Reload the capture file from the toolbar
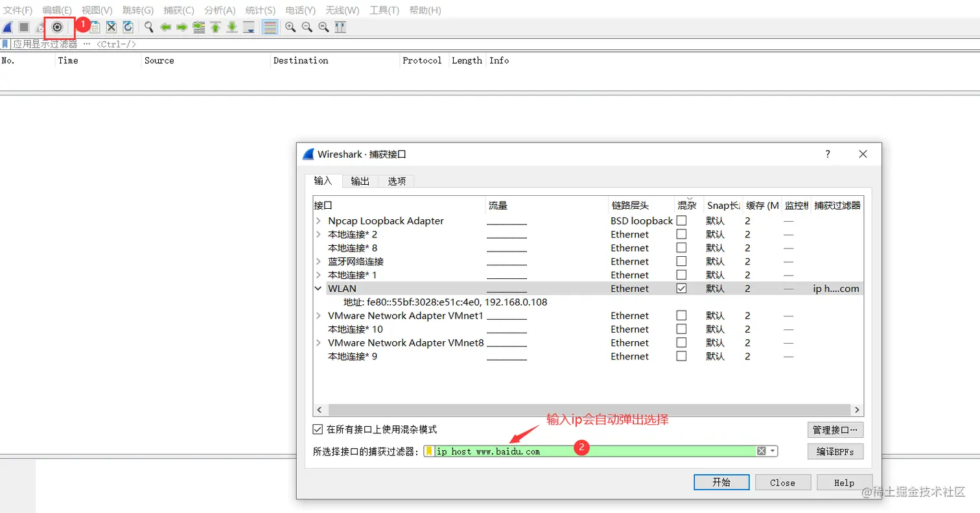 tap(128, 27)
